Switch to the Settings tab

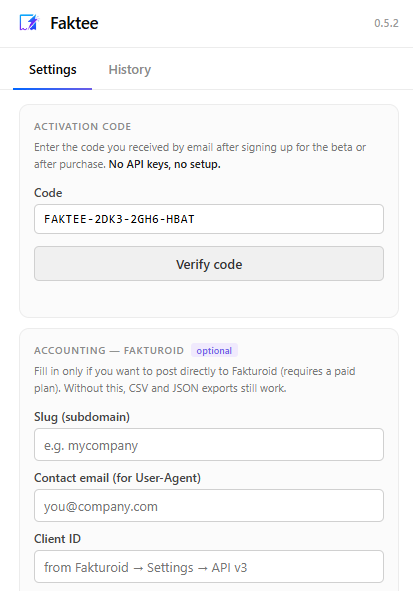(52, 70)
